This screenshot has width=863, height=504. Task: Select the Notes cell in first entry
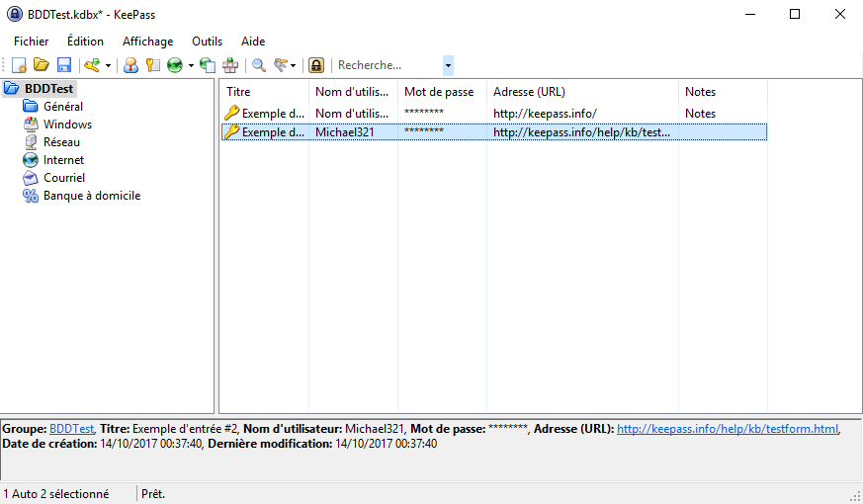[700, 114]
